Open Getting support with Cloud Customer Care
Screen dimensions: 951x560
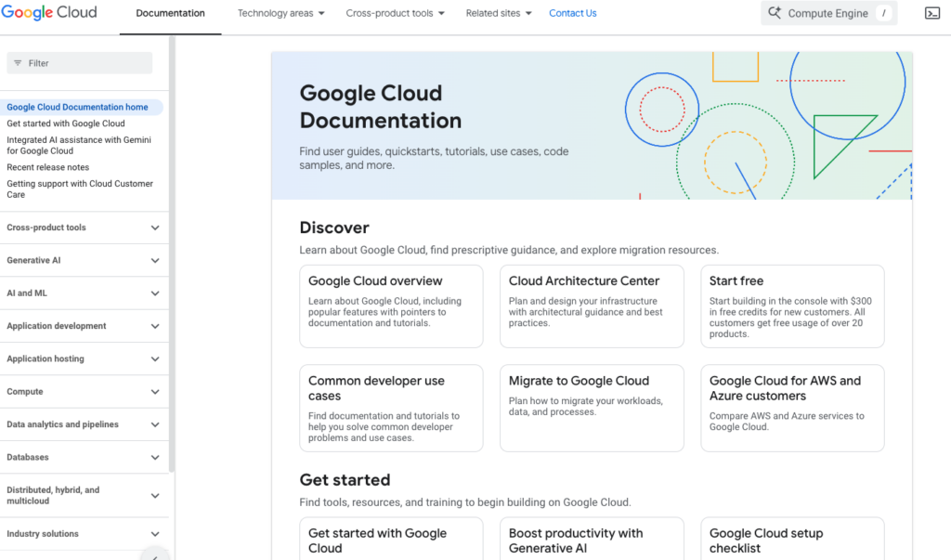80,189
